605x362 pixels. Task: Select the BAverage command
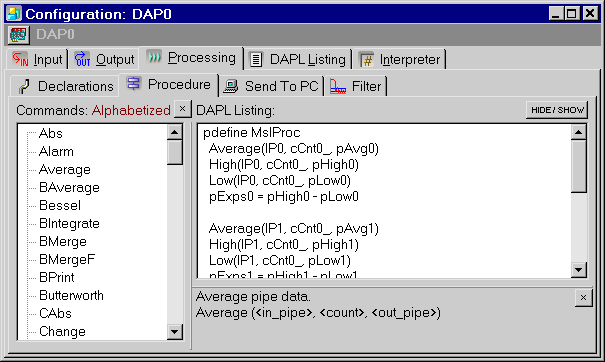(69, 188)
